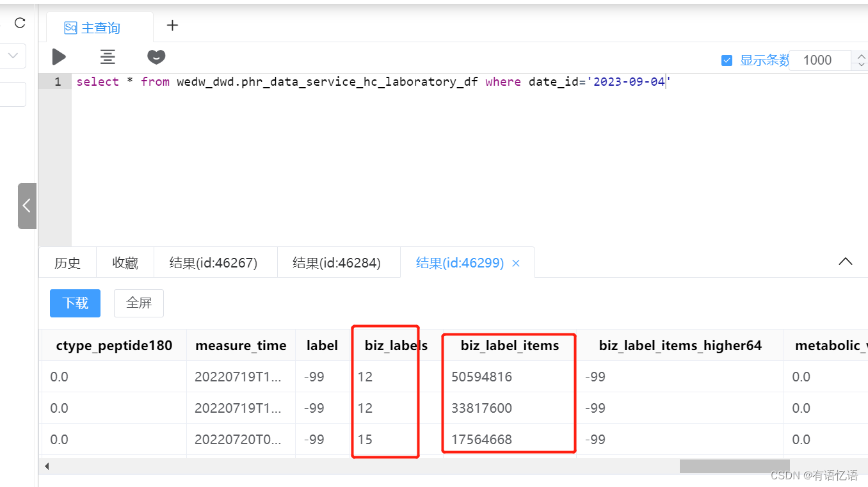Viewport: 868px width, 487px height.
Task: Favorite the query with heart icon
Action: (x=156, y=57)
